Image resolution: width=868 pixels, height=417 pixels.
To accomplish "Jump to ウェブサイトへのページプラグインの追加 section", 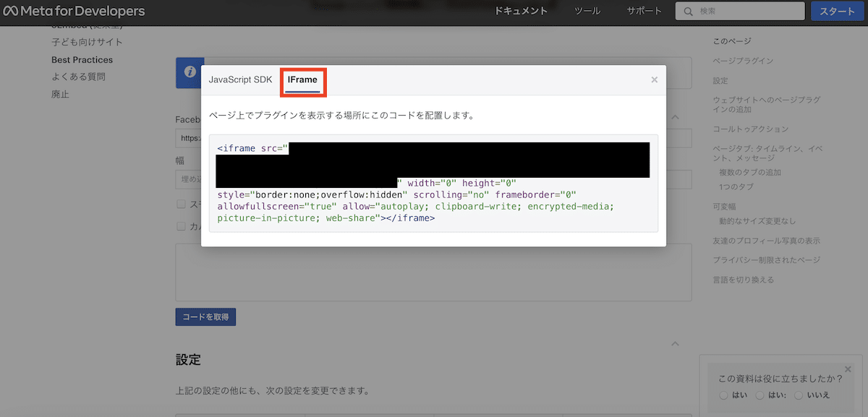I will click(766, 105).
